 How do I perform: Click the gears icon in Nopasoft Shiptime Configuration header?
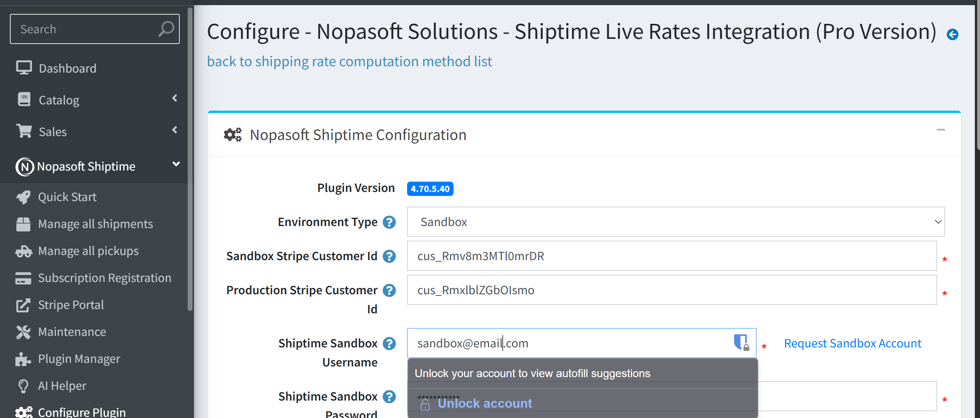point(233,135)
